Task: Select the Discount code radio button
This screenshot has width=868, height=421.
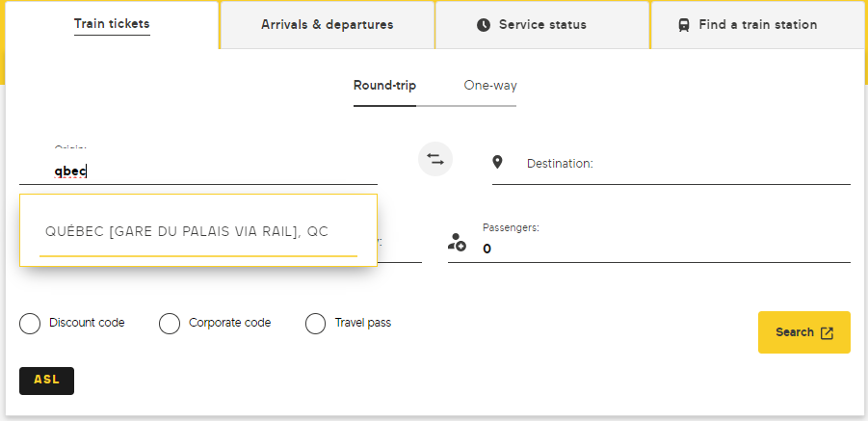Action: pyautogui.click(x=30, y=324)
